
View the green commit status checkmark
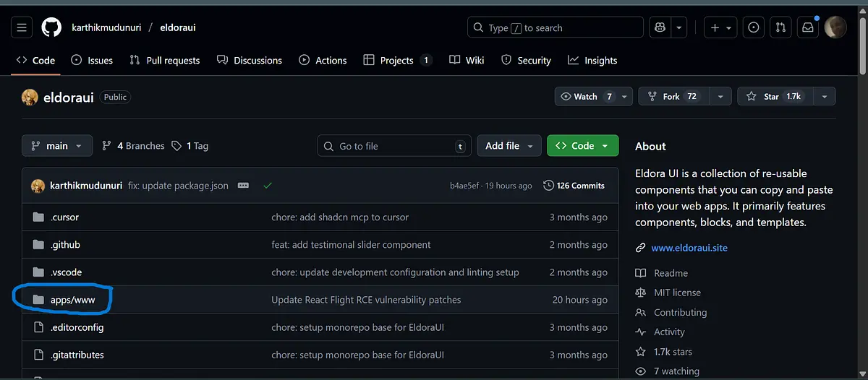[x=268, y=186]
